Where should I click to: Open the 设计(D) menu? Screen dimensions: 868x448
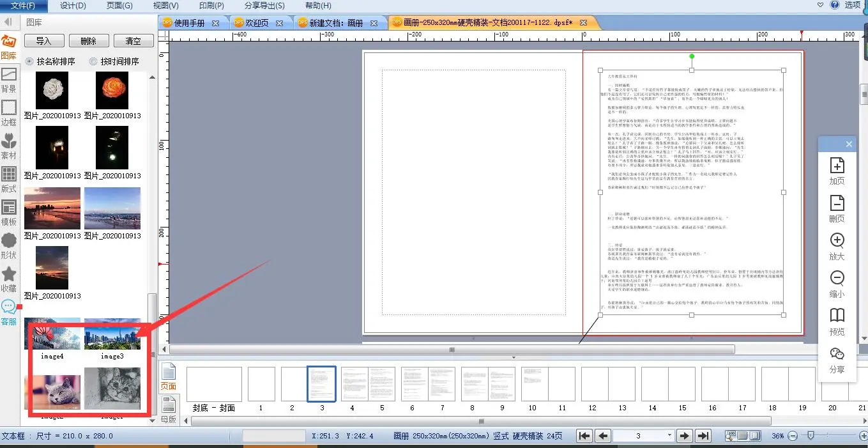(73, 6)
